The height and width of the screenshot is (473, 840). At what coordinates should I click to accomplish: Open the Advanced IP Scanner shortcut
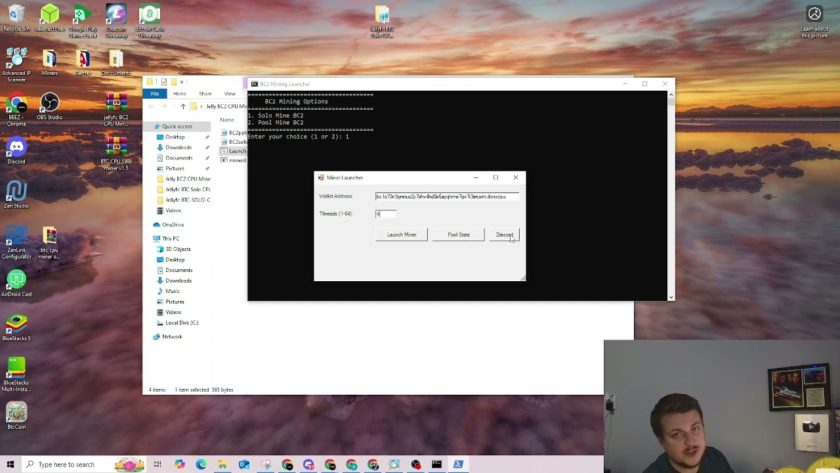pos(16,60)
